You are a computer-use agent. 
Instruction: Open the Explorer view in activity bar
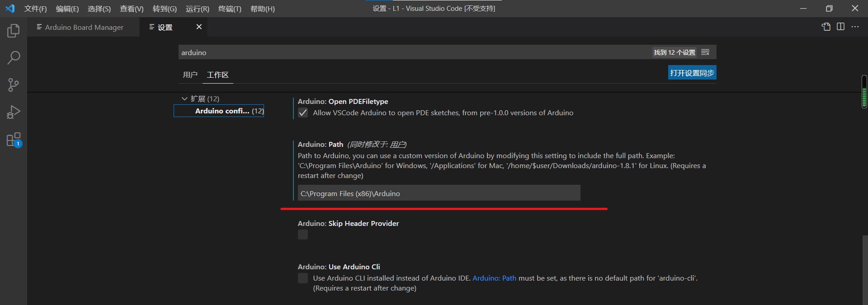point(14,31)
